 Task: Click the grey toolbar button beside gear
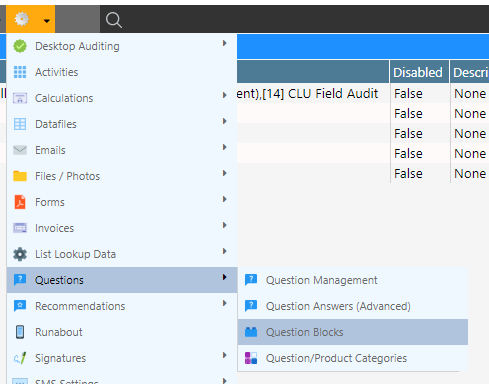[x=77, y=19]
